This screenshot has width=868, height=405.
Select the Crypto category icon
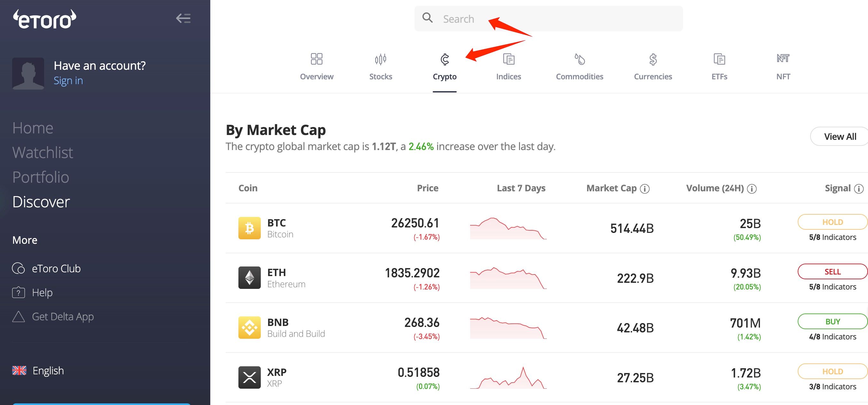point(445,59)
